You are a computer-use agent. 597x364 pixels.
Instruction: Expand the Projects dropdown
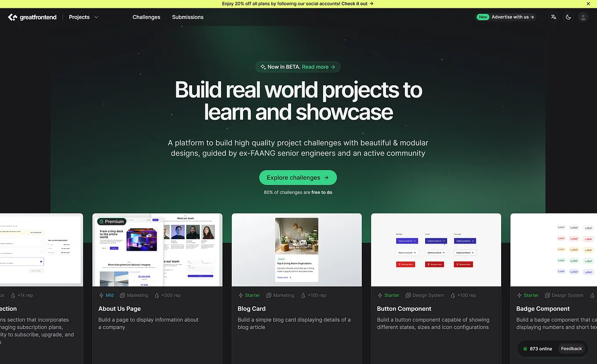(x=84, y=17)
